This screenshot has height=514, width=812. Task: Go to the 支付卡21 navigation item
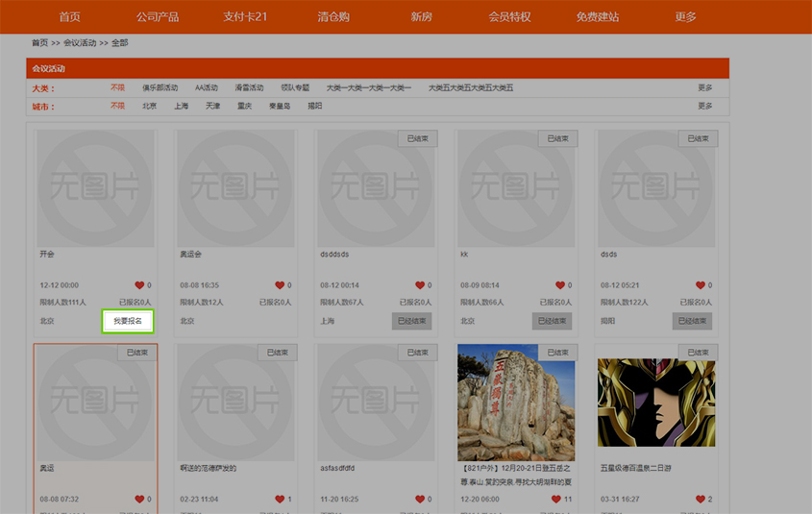pos(245,16)
